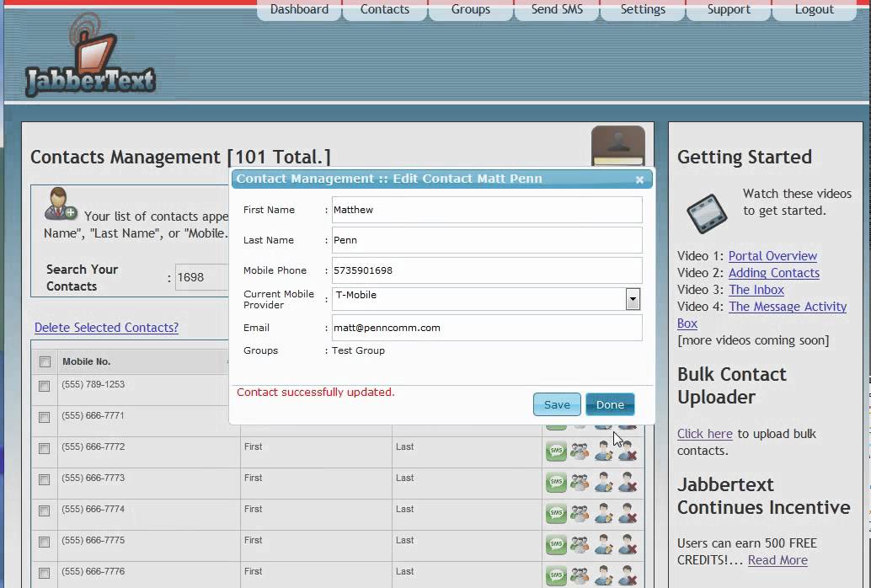Open the Support tab

(729, 9)
